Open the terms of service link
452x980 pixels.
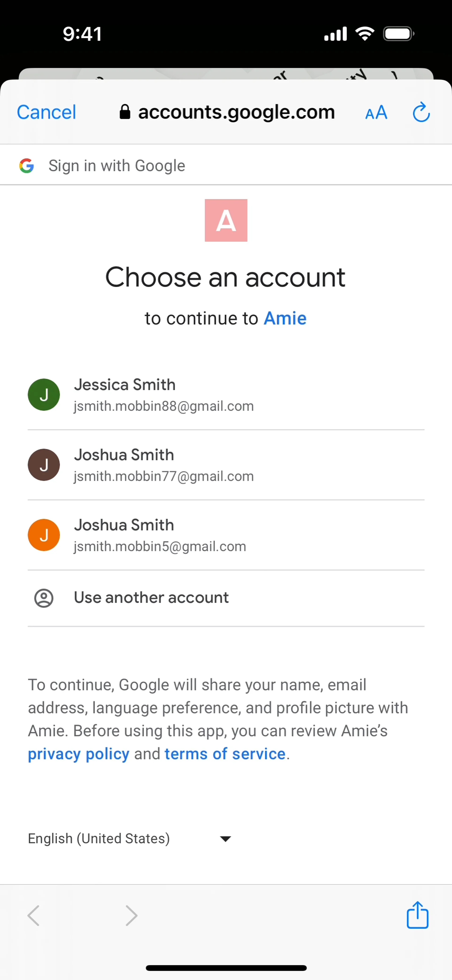click(x=225, y=754)
